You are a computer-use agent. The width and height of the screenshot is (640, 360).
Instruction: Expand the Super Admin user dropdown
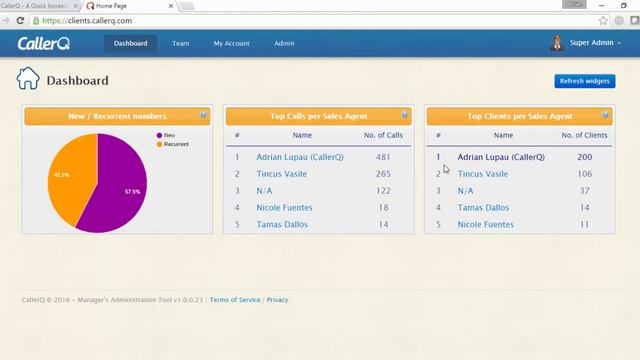596,43
